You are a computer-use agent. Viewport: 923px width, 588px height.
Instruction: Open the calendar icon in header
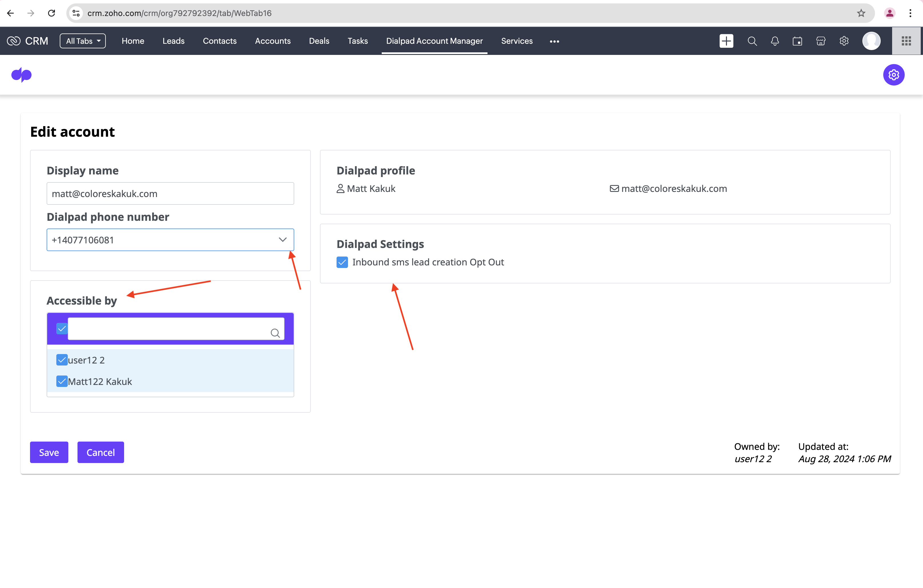pos(797,41)
